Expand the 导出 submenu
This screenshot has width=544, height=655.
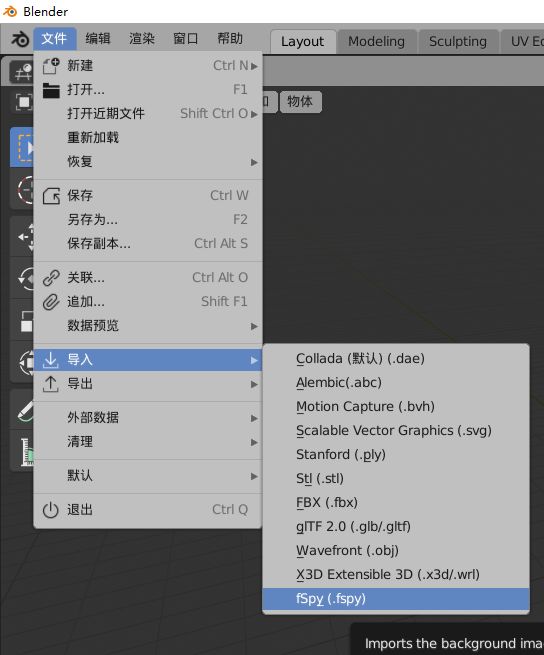[x=148, y=384]
